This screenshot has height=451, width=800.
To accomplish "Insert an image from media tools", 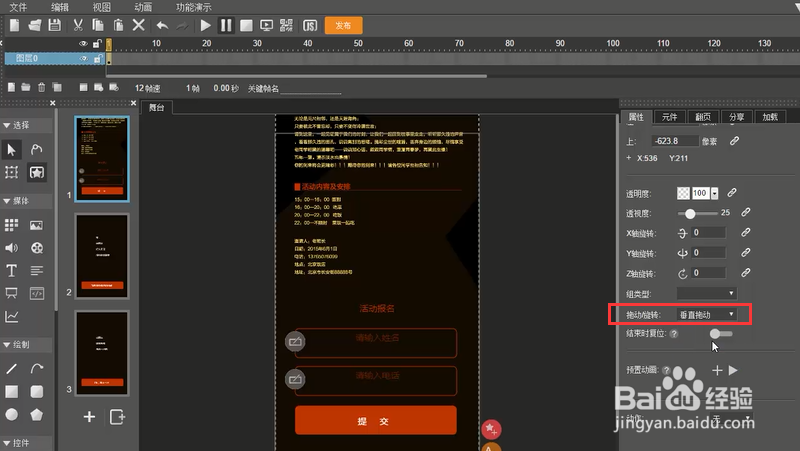I will (36, 226).
